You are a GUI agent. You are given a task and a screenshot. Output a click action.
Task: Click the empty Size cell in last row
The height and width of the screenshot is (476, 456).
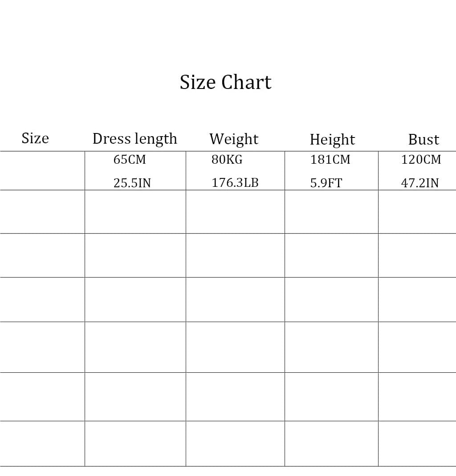pyautogui.click(x=42, y=444)
